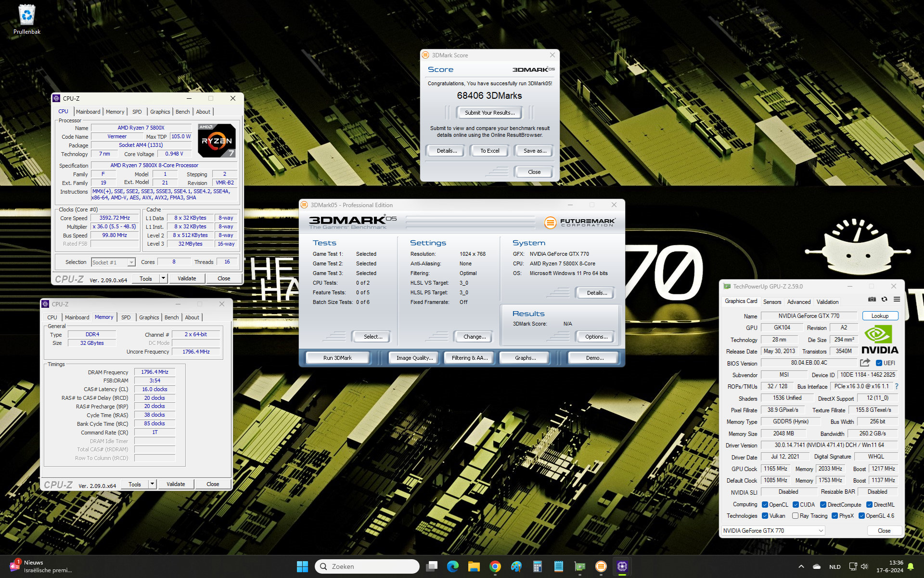Open Graphs in 3DMark05
The height and width of the screenshot is (578, 924).
coord(525,358)
